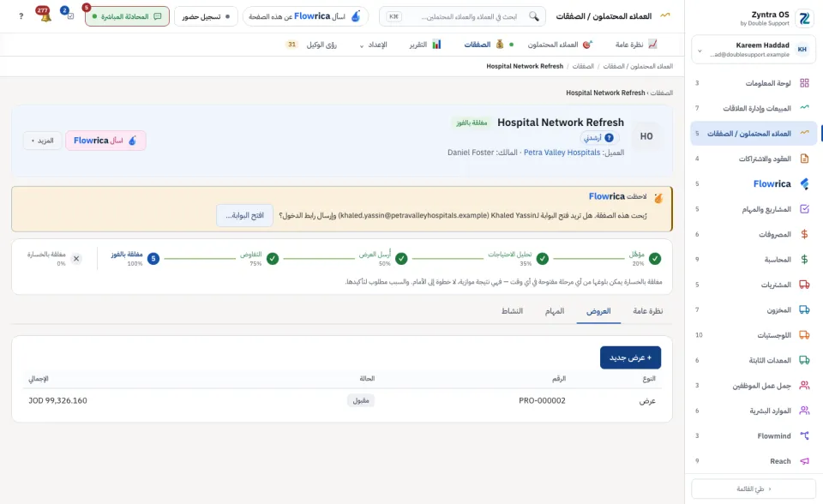Screen dimensions: 823x504
Task: Click the deals money bag icon
Action: coord(500,44)
